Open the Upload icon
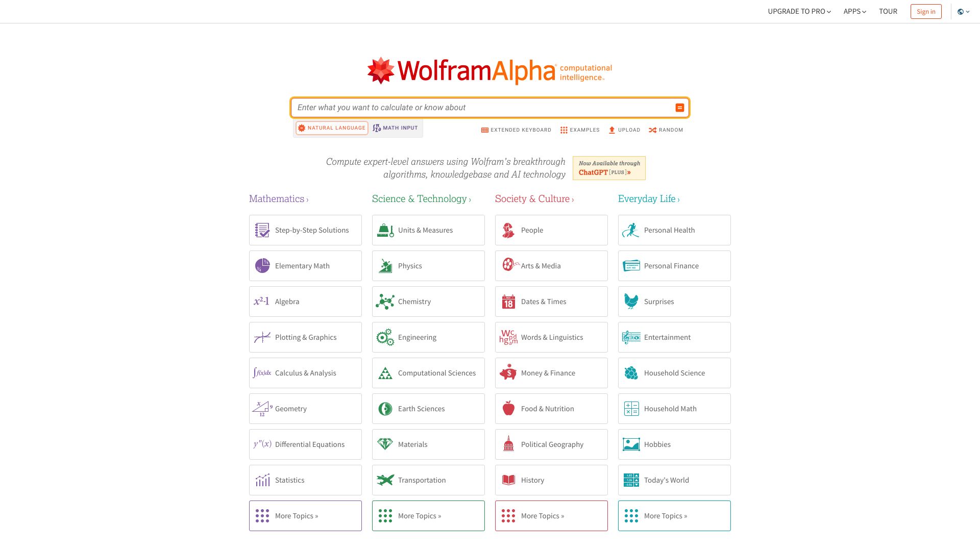 [x=611, y=130]
